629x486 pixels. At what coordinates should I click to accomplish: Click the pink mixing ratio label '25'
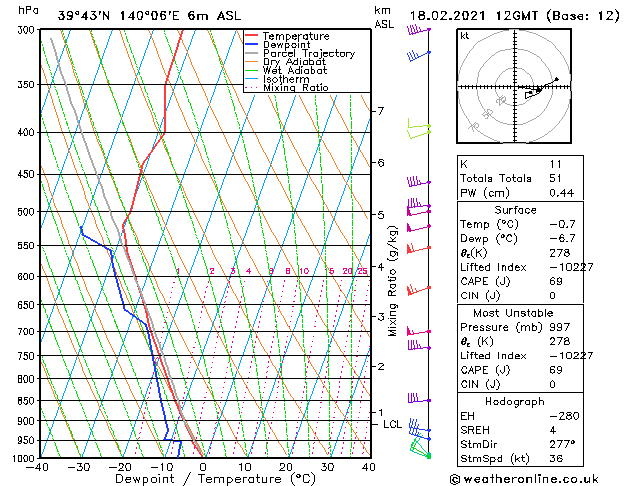click(363, 271)
